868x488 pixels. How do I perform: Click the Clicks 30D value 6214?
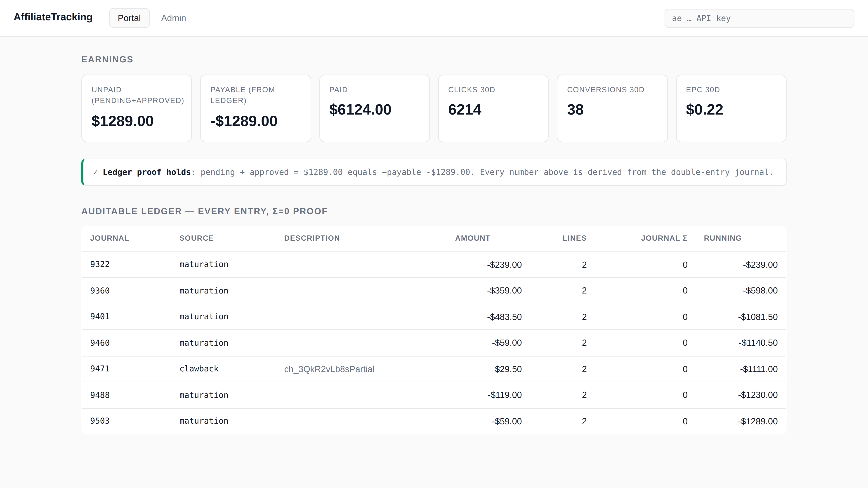[x=465, y=109]
